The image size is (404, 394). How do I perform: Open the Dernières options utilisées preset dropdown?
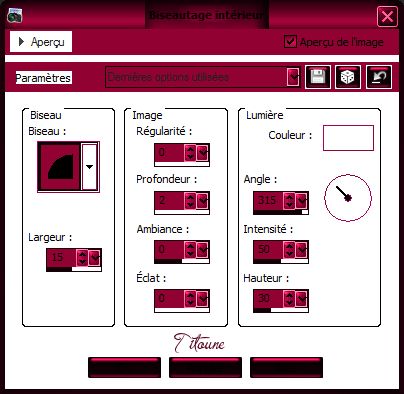click(293, 77)
